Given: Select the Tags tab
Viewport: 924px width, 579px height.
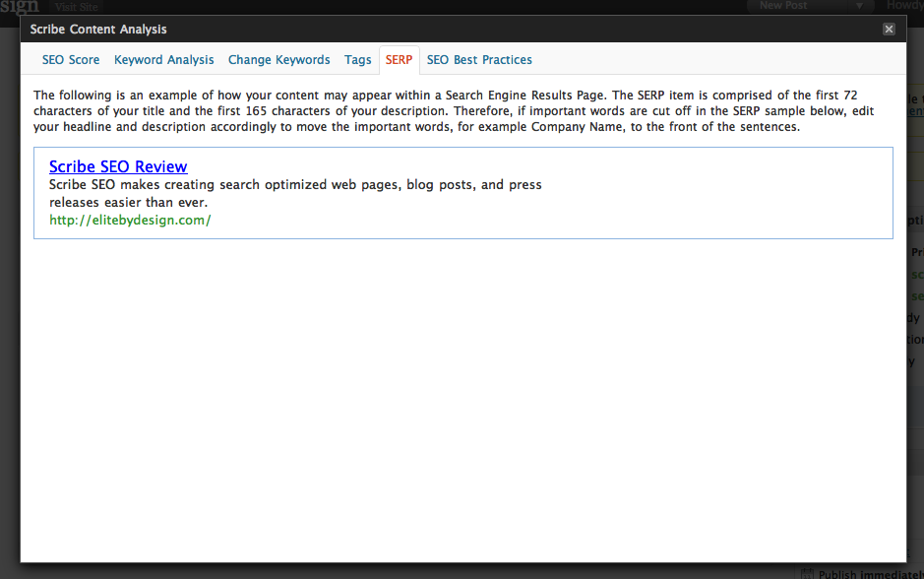Looking at the screenshot, I should (358, 59).
